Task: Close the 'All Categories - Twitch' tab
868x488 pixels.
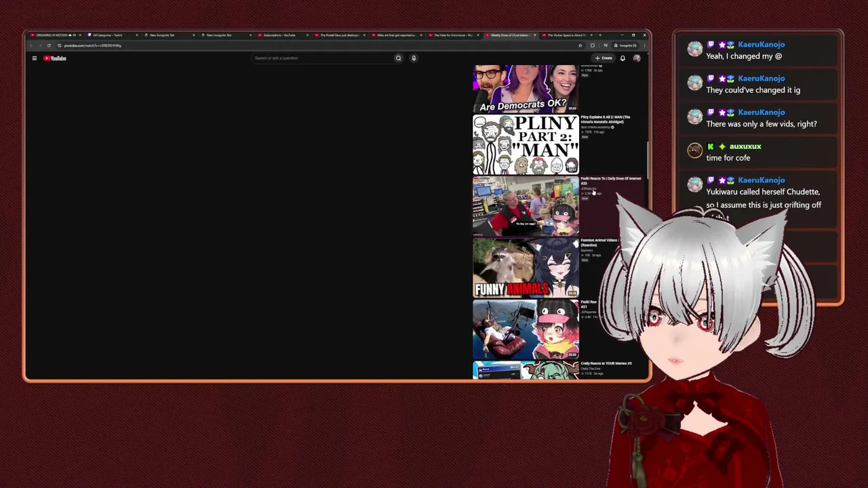Action: [x=136, y=35]
